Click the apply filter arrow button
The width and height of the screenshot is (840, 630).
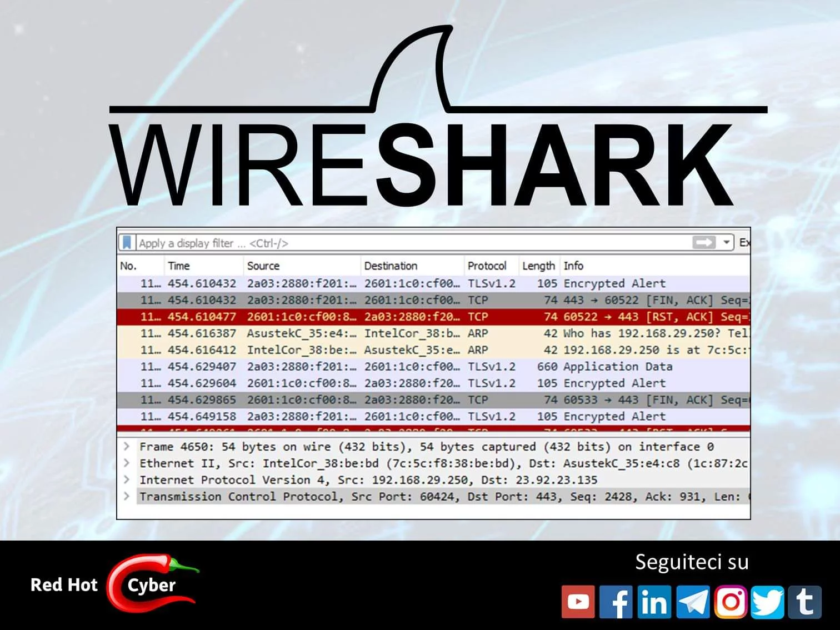pos(703,243)
